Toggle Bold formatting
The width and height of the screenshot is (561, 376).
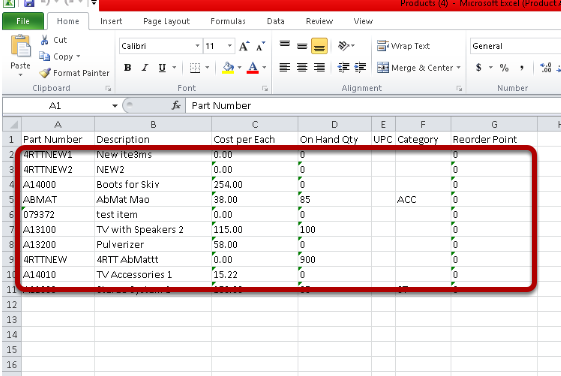pyautogui.click(x=127, y=68)
